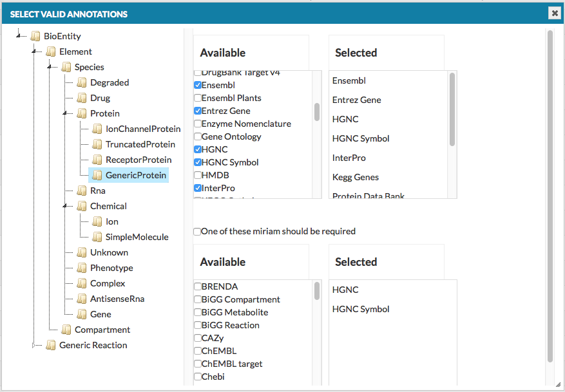Toggle 'One of these miriam should be required'
The height and width of the screenshot is (392, 565).
point(197,232)
